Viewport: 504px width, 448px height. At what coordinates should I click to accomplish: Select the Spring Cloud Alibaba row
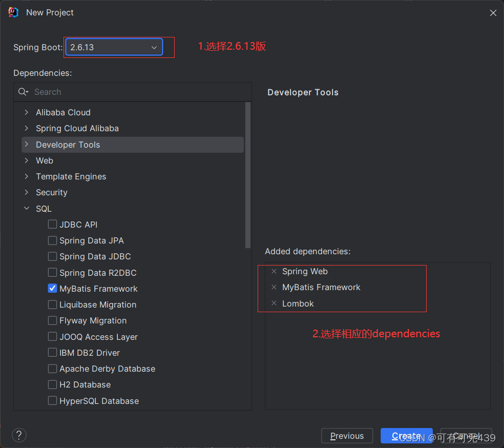click(133, 128)
